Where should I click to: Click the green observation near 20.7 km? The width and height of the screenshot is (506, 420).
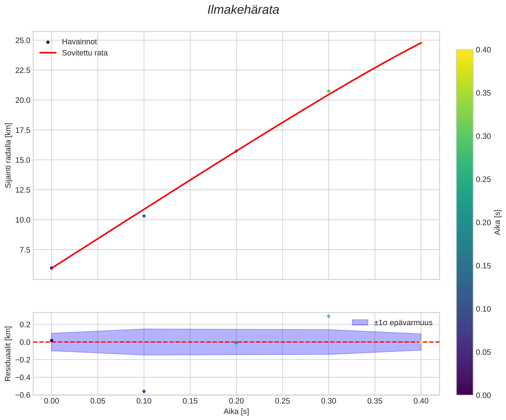(x=329, y=91)
